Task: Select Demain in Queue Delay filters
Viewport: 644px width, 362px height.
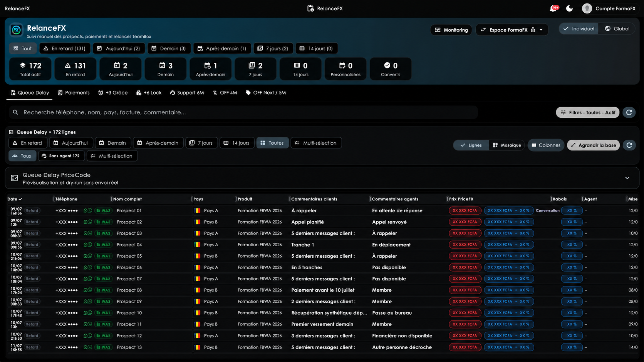Action: click(x=113, y=143)
